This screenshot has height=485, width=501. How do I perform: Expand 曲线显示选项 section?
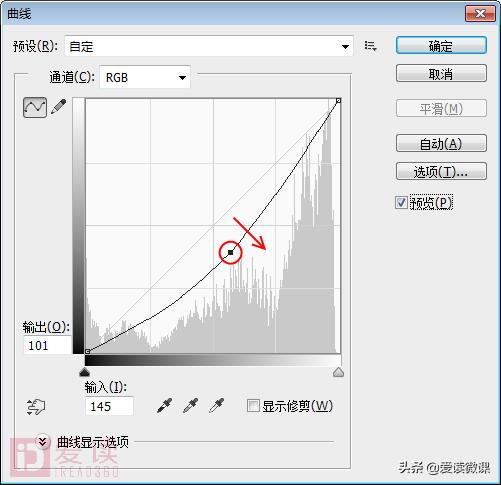43,442
